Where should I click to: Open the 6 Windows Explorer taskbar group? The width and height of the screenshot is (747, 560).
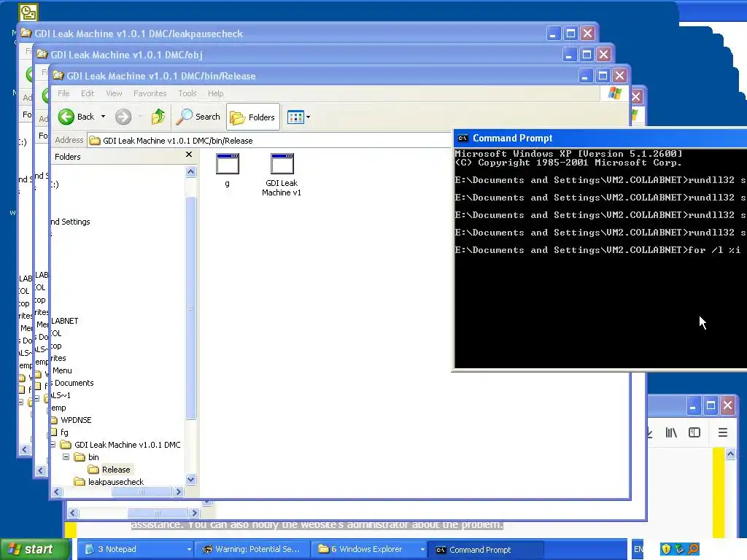pyautogui.click(x=368, y=549)
